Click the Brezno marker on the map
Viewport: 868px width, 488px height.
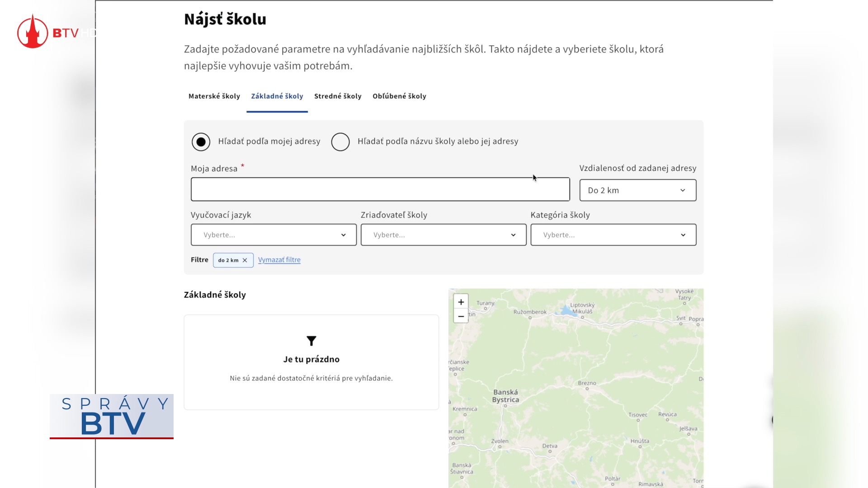[x=587, y=388]
